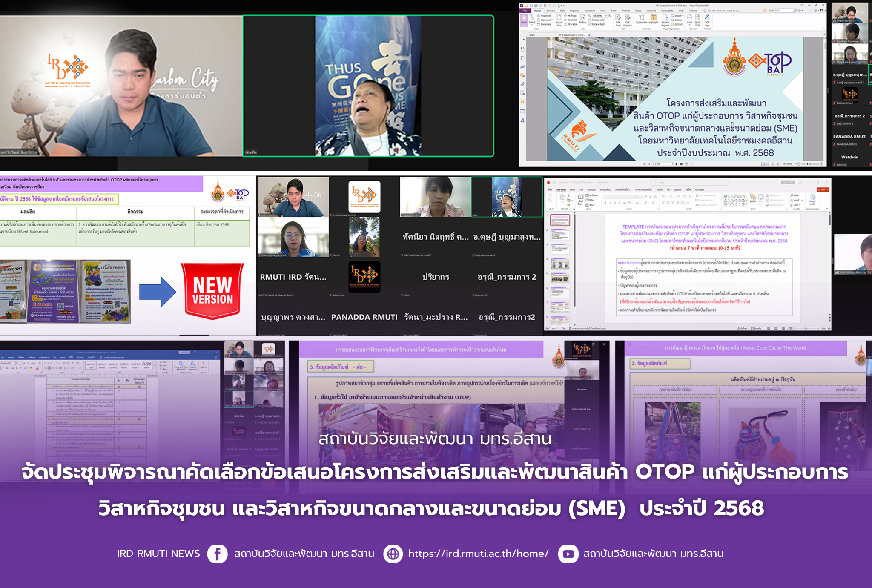Viewport: 872px width, 588px height.
Task: Open the Edit Text tool in Foxit
Action: [618, 21]
